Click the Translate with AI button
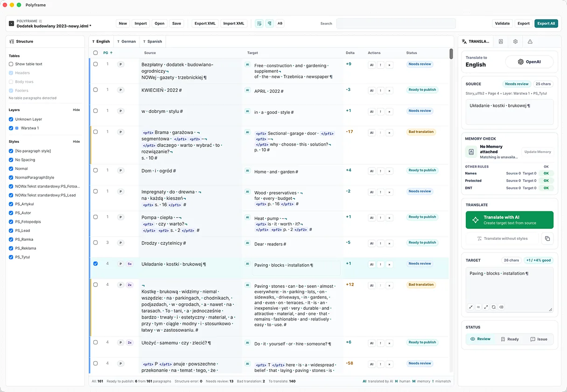567x392 pixels. pos(510,220)
